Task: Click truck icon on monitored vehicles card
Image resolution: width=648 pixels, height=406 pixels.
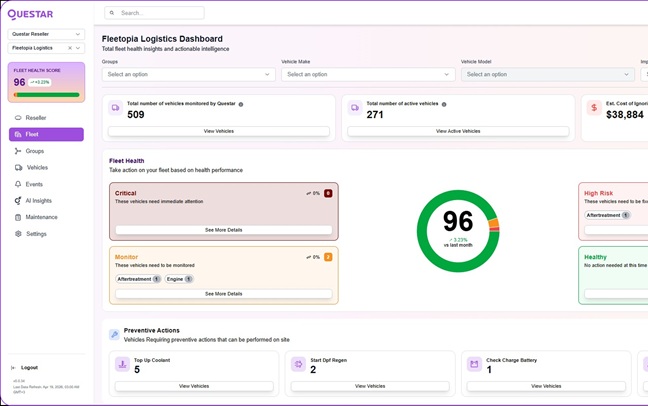Action: click(115, 108)
